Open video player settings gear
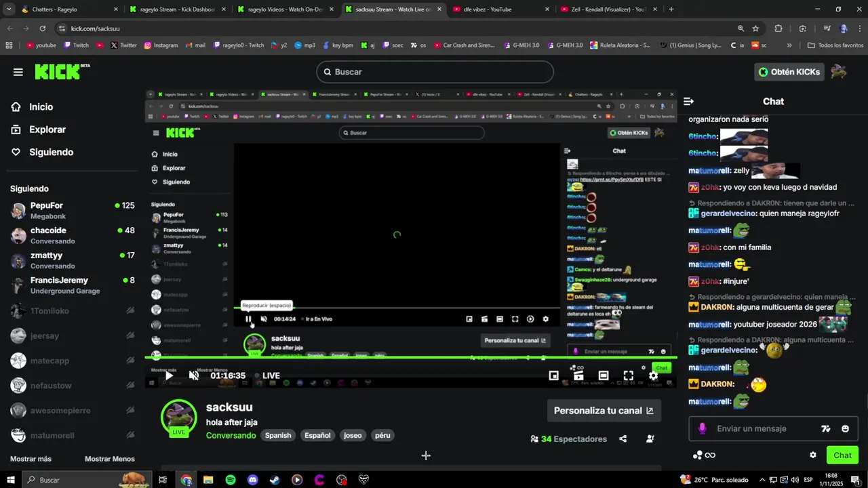The width and height of the screenshot is (868, 488). [x=654, y=375]
